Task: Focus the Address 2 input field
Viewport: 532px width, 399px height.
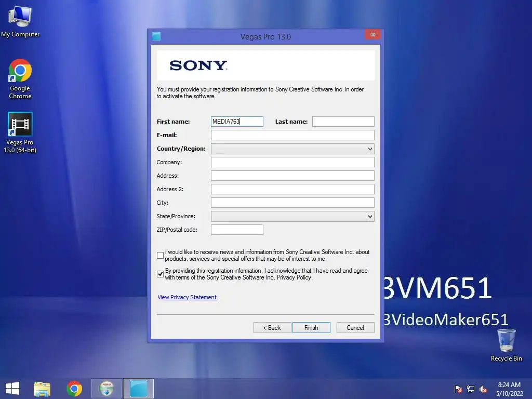Action: pos(292,189)
